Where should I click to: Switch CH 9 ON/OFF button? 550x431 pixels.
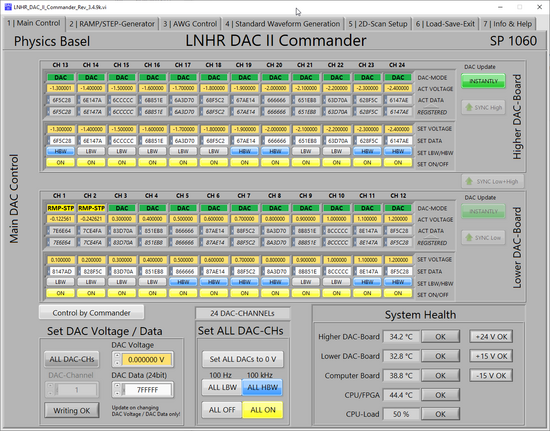click(306, 293)
